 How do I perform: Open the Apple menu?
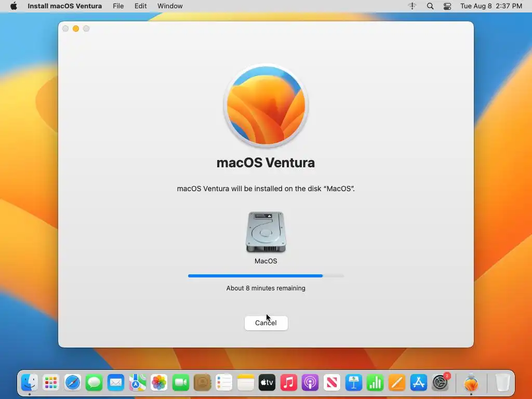[14, 6]
